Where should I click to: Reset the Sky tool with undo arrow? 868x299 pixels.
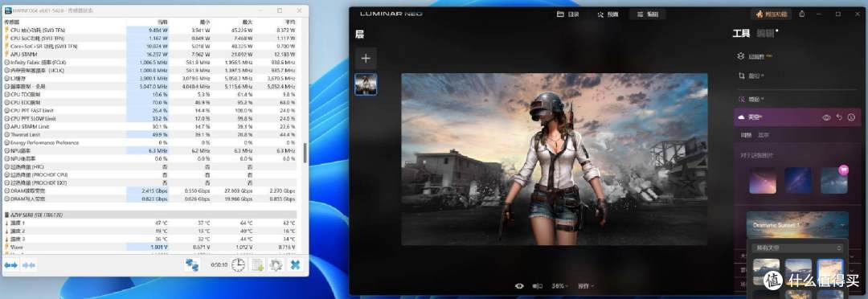pos(839,117)
